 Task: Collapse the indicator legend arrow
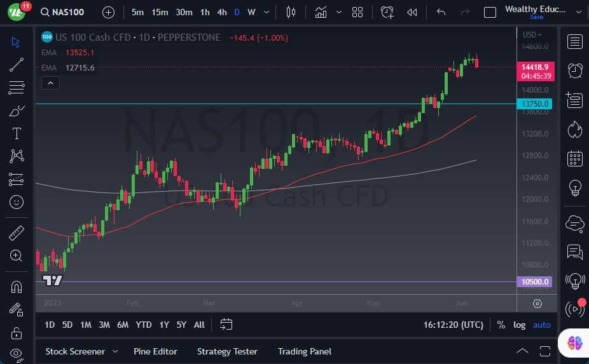[x=50, y=83]
